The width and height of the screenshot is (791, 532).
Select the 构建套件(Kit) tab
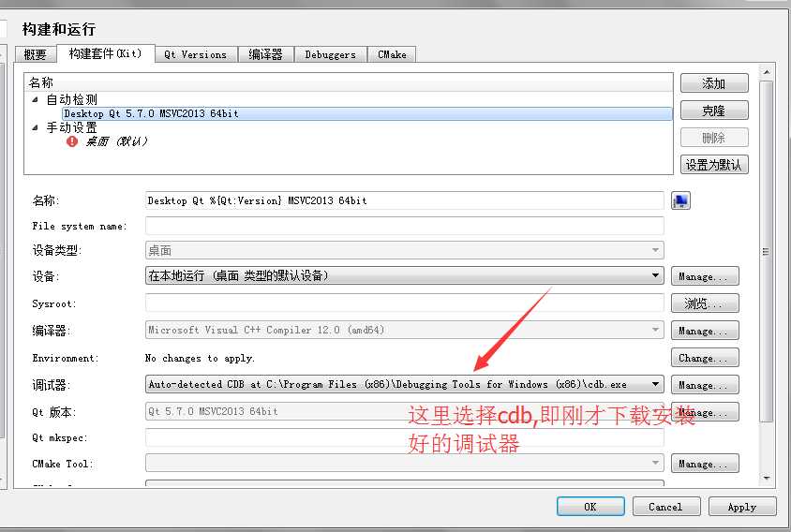(105, 53)
